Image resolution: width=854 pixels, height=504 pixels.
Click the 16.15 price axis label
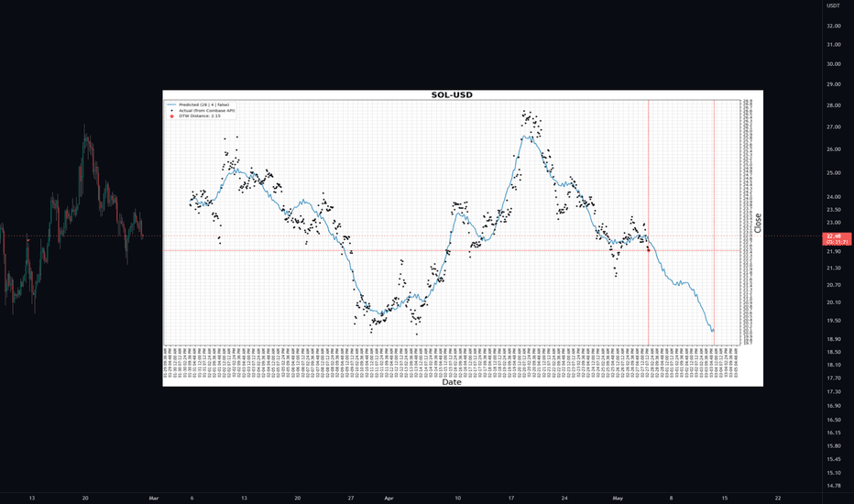(x=833, y=433)
